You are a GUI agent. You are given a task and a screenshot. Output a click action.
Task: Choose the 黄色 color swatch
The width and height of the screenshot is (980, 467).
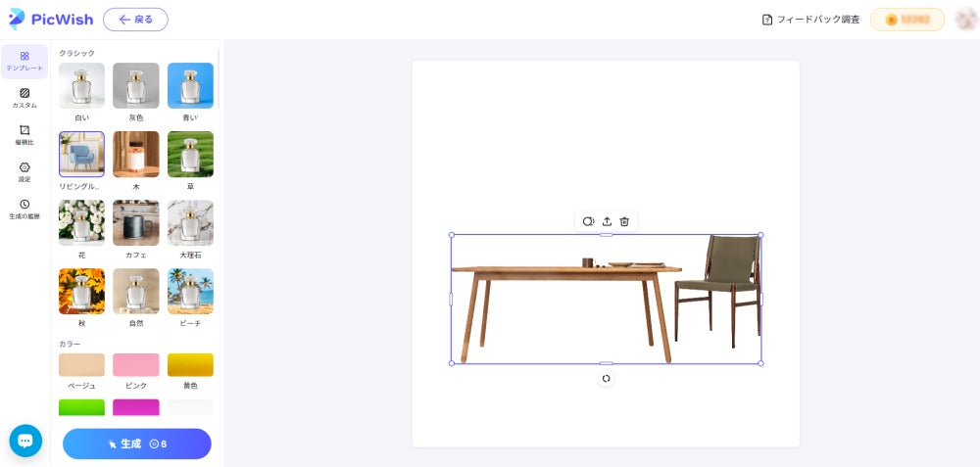(x=190, y=364)
